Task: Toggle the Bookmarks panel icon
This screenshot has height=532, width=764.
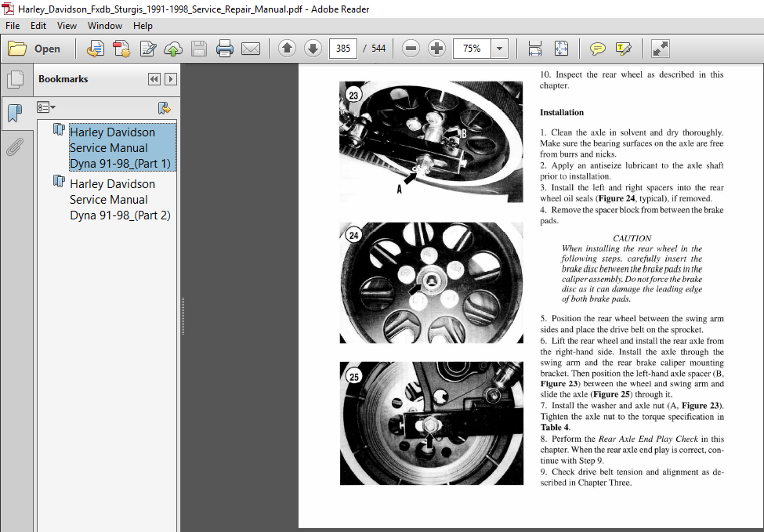Action: pos(15,113)
